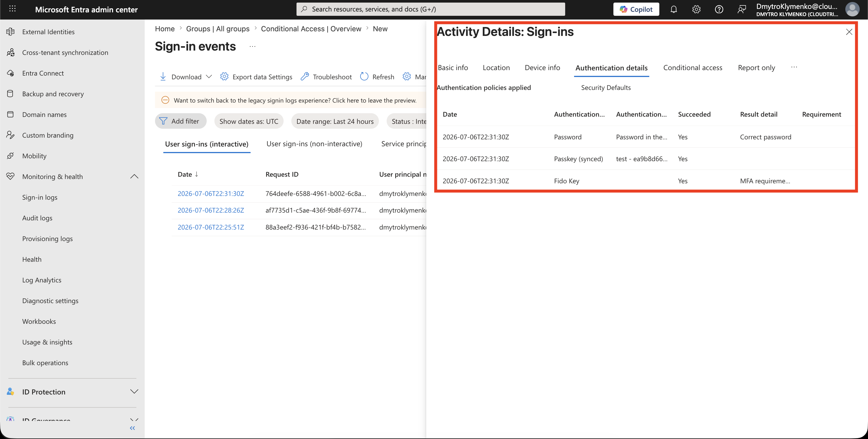Click the help question mark icon

click(x=719, y=9)
